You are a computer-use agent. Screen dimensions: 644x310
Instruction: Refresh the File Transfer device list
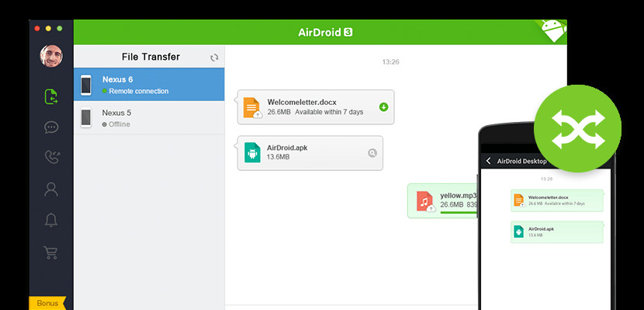(214, 57)
